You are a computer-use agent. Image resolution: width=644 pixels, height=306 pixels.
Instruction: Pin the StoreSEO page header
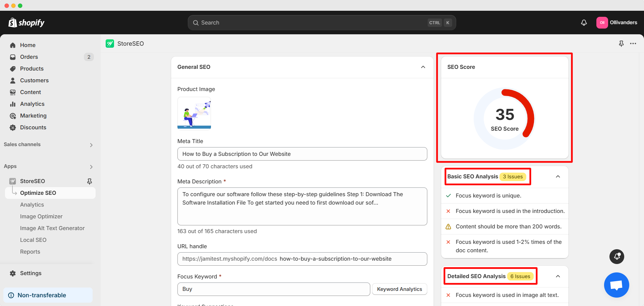click(621, 44)
